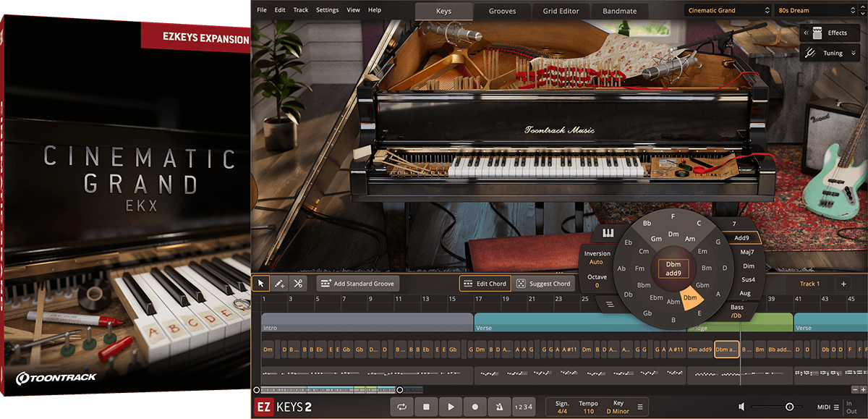868x419 pixels.
Task: Click the loop playback button
Action: pos(401,407)
